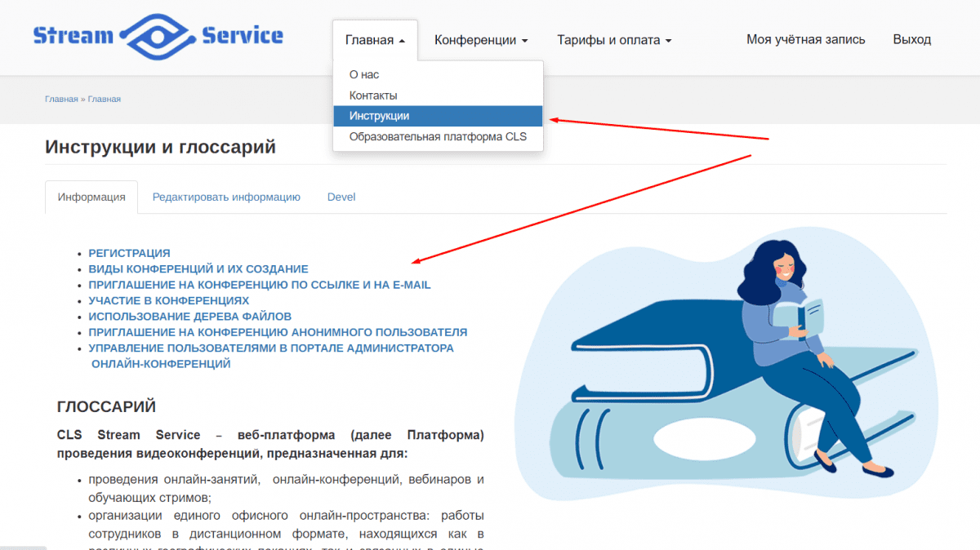Open ВИДЫ КОНФЕРЕНЦИЙ И ИХ СОЗДАНИЕ link
This screenshot has height=550, width=980.
point(198,268)
